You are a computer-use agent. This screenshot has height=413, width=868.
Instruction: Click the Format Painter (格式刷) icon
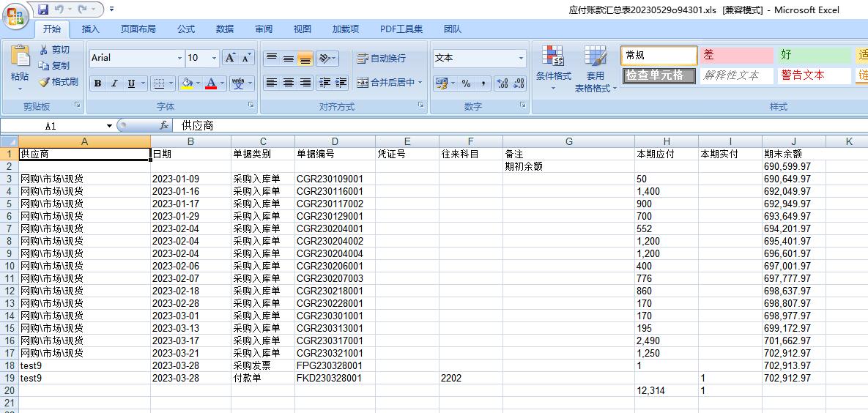(x=45, y=82)
